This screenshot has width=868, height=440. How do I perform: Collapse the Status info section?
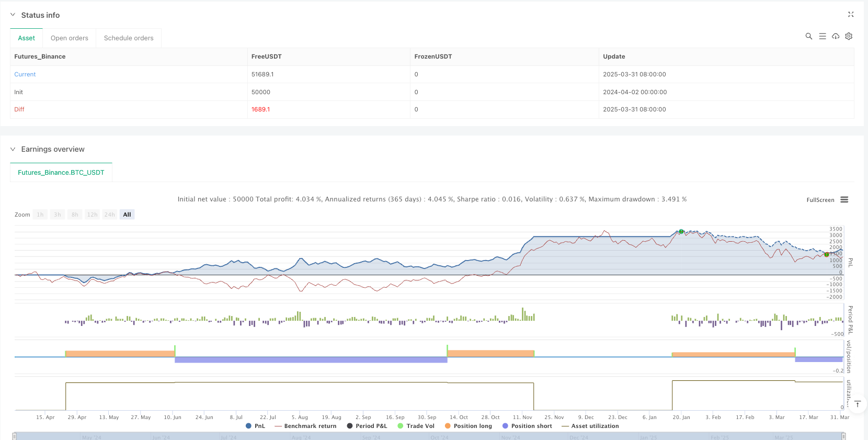(13, 15)
